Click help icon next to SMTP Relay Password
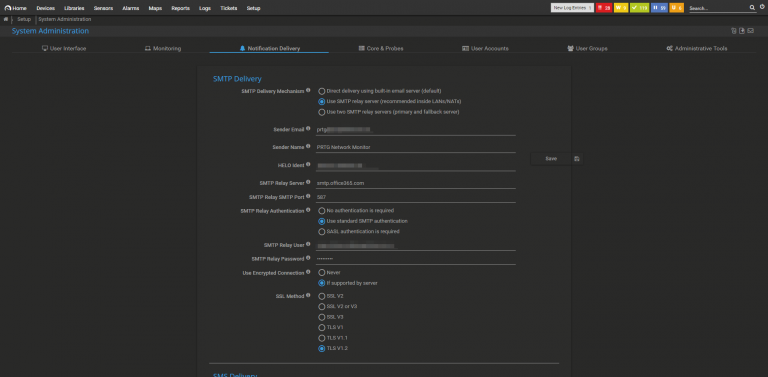 308,258
